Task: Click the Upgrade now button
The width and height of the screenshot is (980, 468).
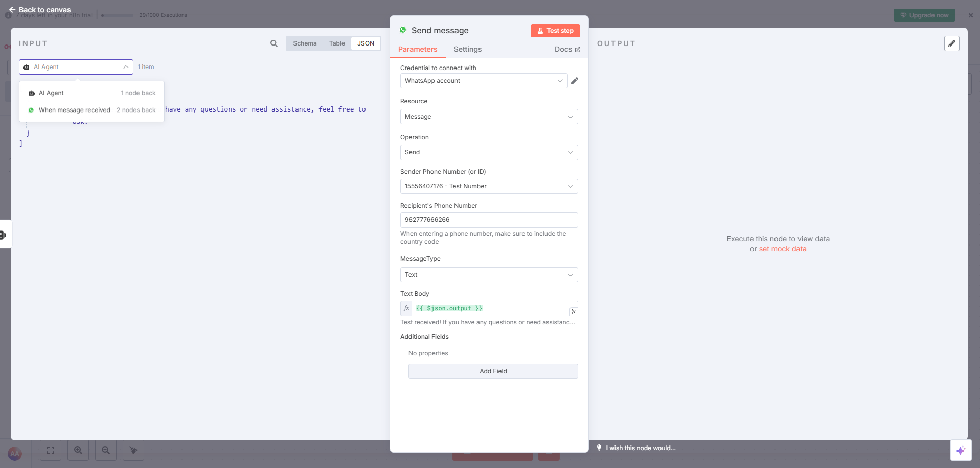Action: 924,15
